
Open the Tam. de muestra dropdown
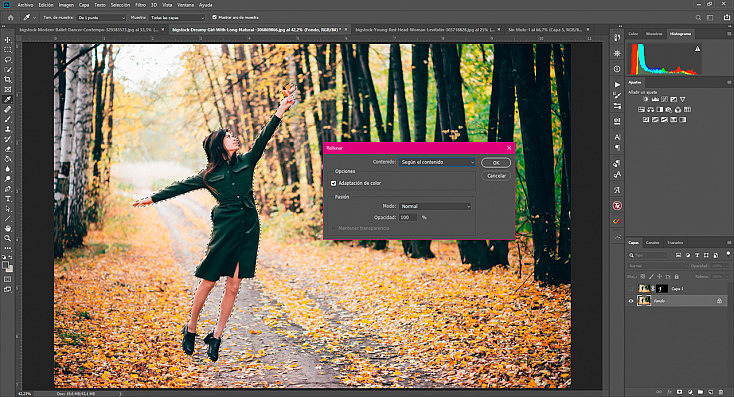coord(101,18)
